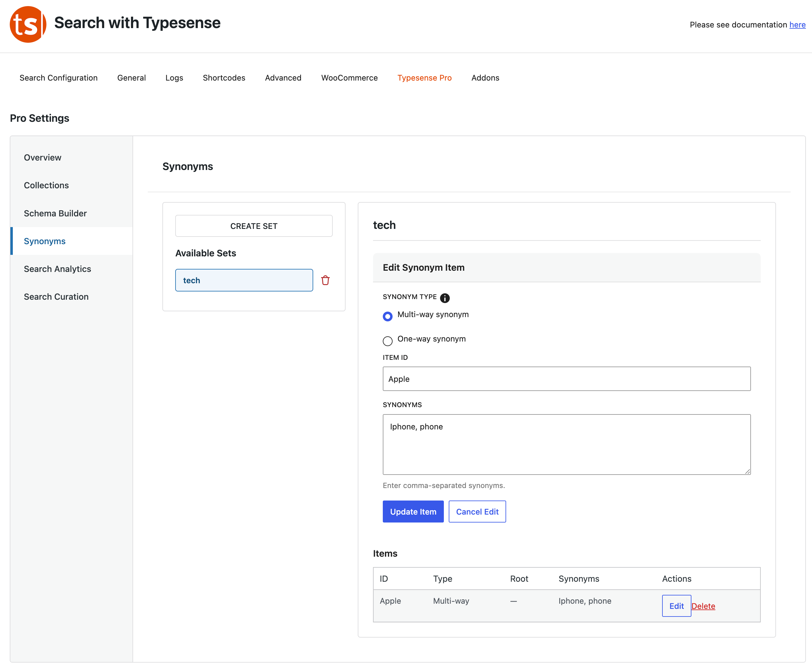Open Search Analytics sidebar item

72,269
